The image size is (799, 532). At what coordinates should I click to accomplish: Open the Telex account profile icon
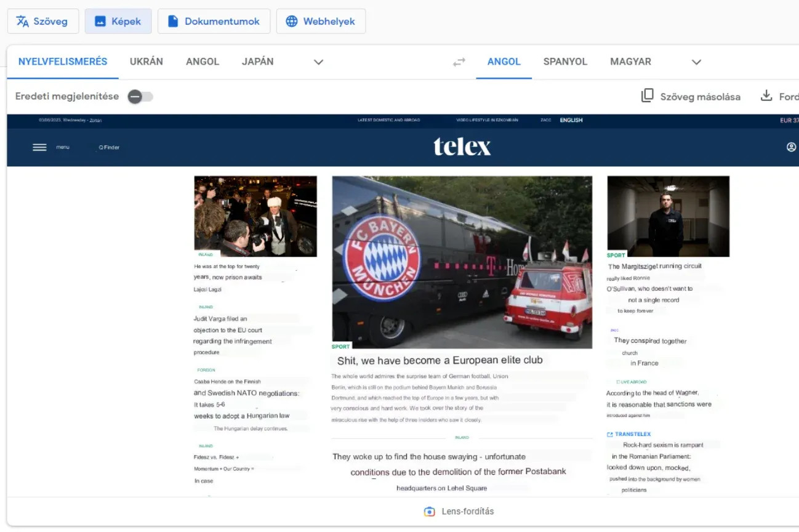(x=791, y=147)
